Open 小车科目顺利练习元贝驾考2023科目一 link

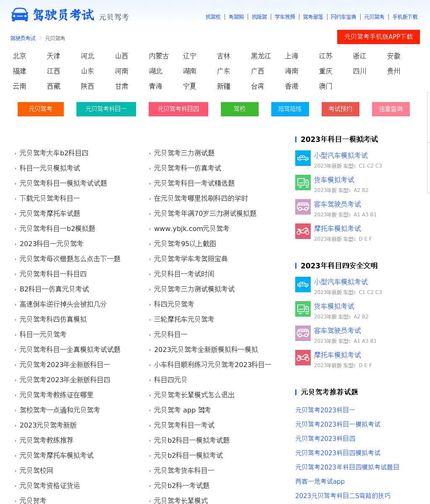click(212, 365)
